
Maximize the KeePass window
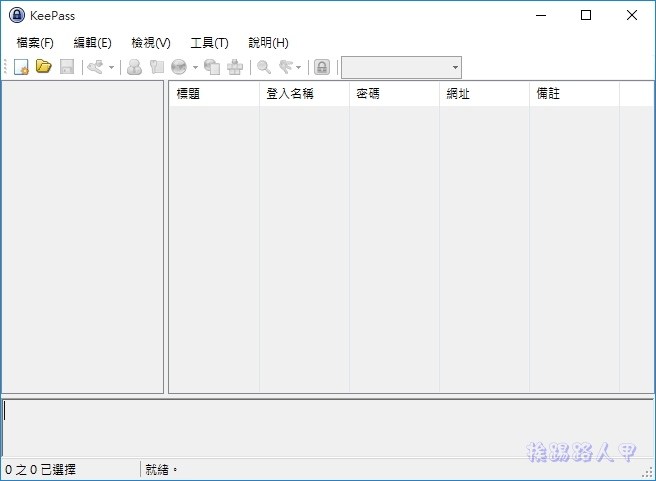(586, 15)
